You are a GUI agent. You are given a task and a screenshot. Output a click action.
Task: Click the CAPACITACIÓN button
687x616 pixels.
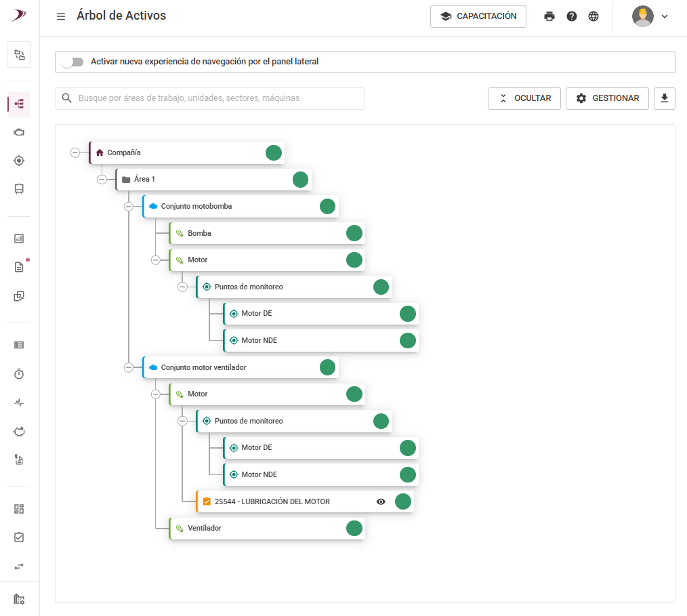pyautogui.click(x=478, y=16)
